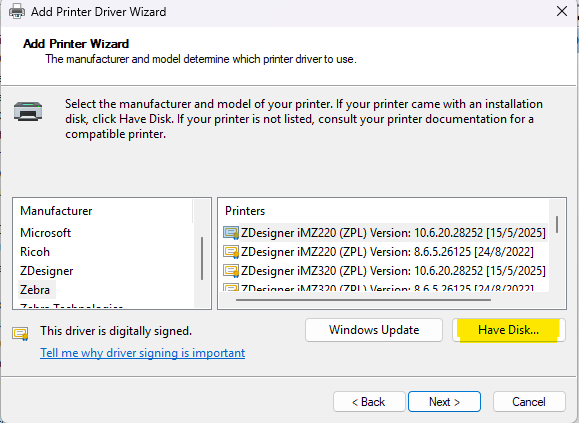Click signed-driver icon of iMZ220 8.6.5.26125 row
This screenshot has width=579, height=423.
(x=231, y=252)
